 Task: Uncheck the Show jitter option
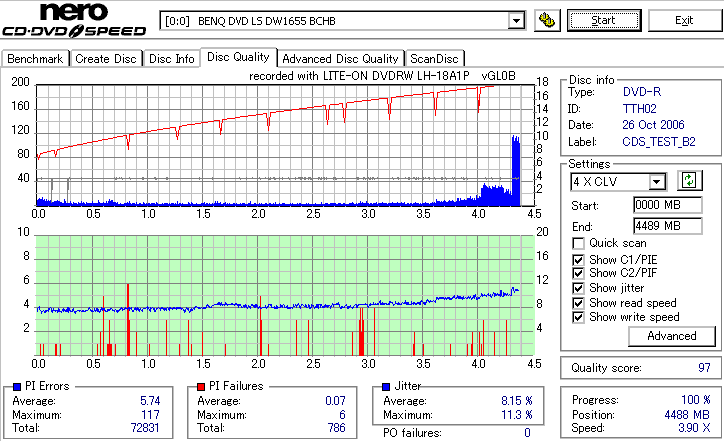(x=578, y=288)
